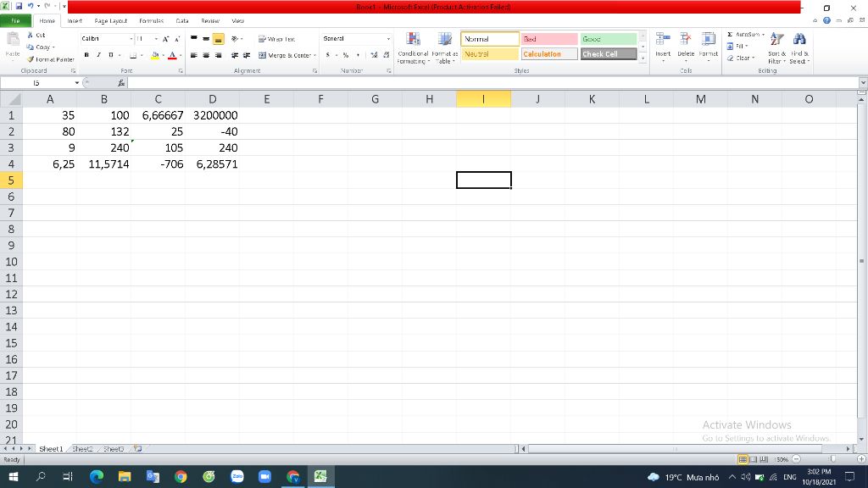Align text to the right
The width and height of the screenshot is (868, 488).
[x=218, y=55]
